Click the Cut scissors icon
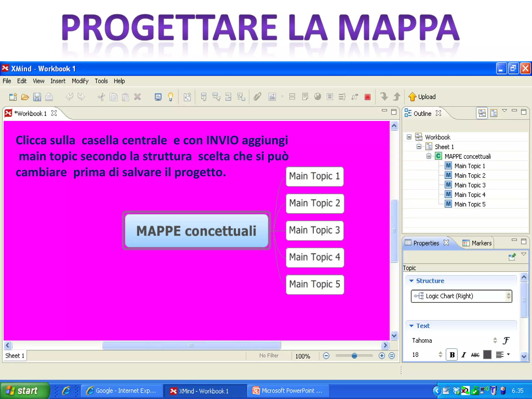This screenshot has height=399, width=532. pos(101,97)
